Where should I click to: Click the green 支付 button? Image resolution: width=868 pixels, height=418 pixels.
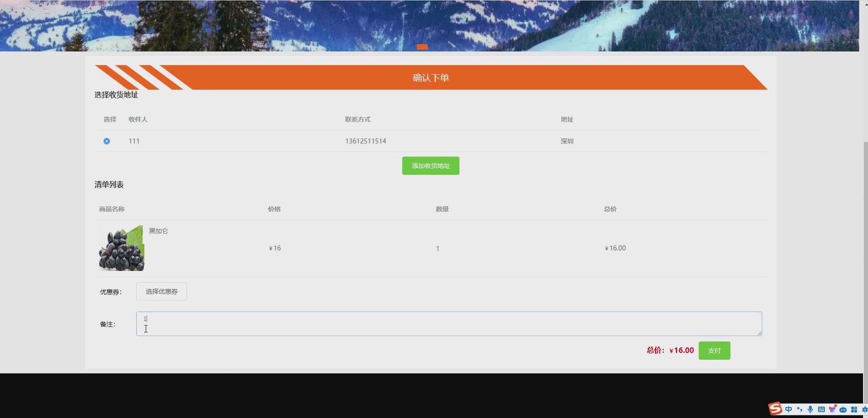coord(714,351)
